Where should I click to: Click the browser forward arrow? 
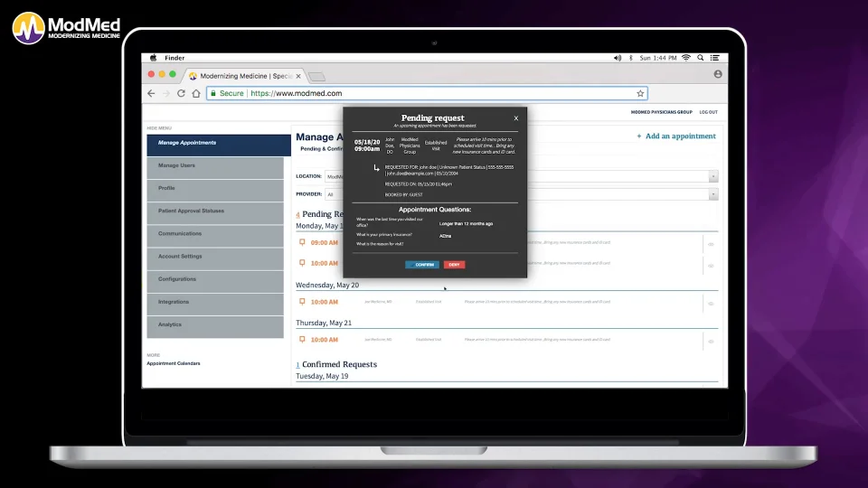(166, 93)
